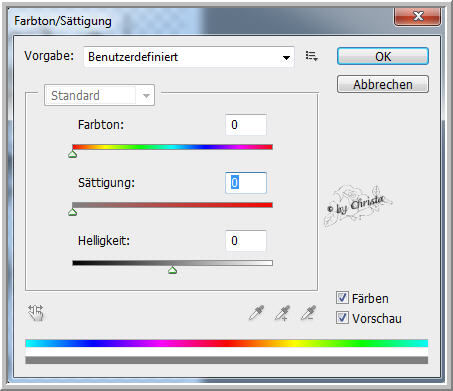Close the Farbton/Sättigung dialog
Image resolution: width=453 pixels, height=391 pixels.
pos(418,16)
